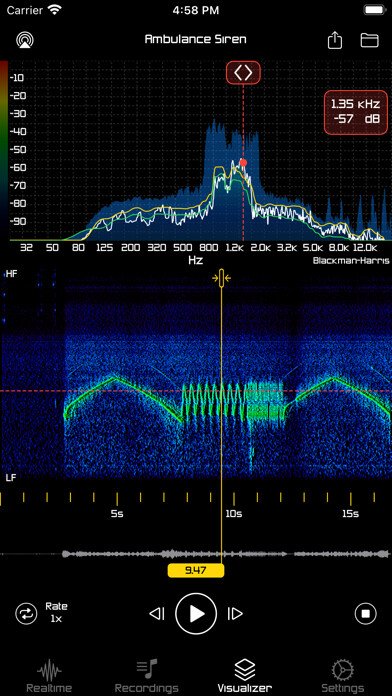The width and height of the screenshot is (392, 696).
Task: Click the 9.47 time position indicator
Action: pyautogui.click(x=196, y=570)
